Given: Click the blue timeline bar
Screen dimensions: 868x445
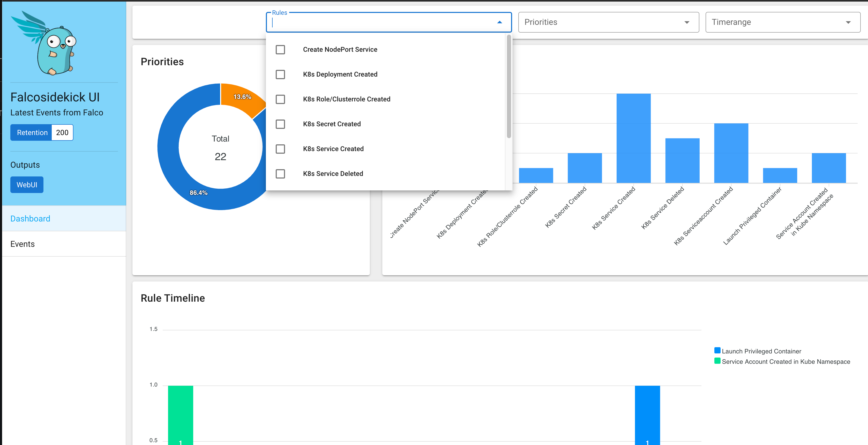Looking at the screenshot, I should point(647,415).
